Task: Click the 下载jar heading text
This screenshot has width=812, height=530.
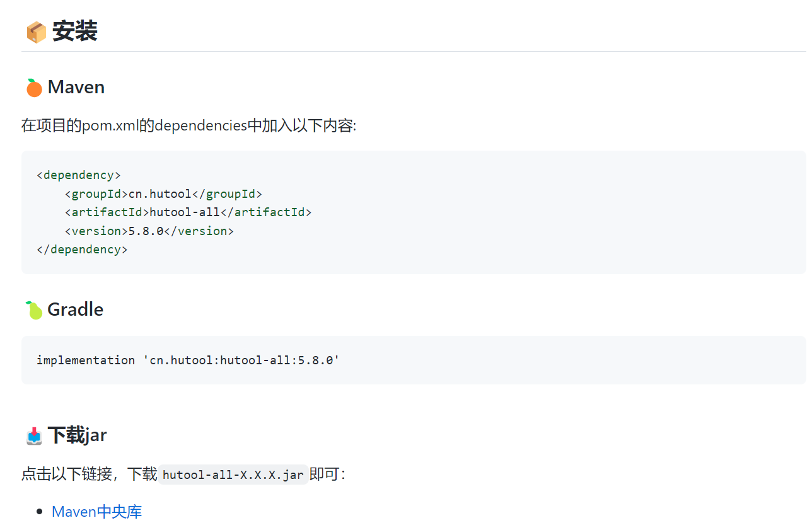Action: (x=78, y=435)
